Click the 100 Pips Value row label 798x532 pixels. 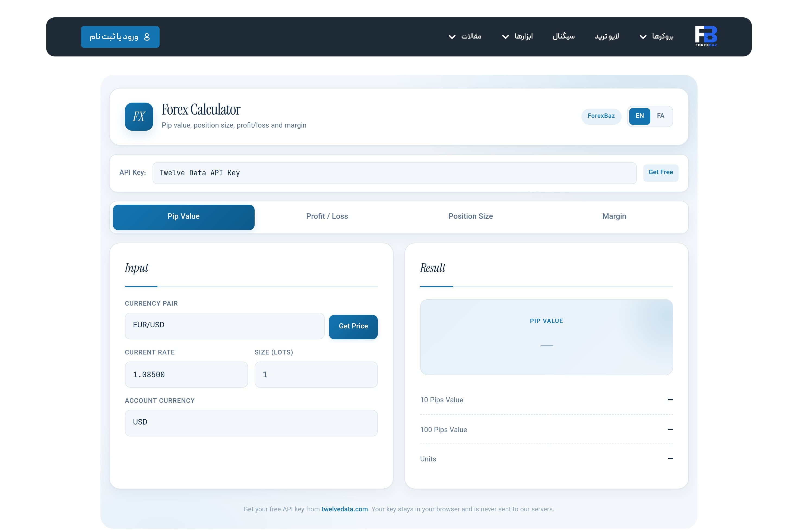(444, 429)
